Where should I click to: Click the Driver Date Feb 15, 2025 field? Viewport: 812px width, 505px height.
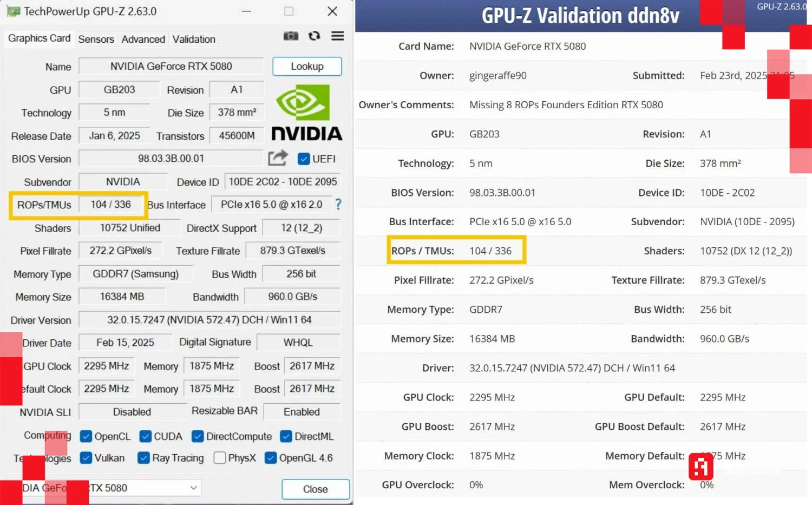coord(126,343)
